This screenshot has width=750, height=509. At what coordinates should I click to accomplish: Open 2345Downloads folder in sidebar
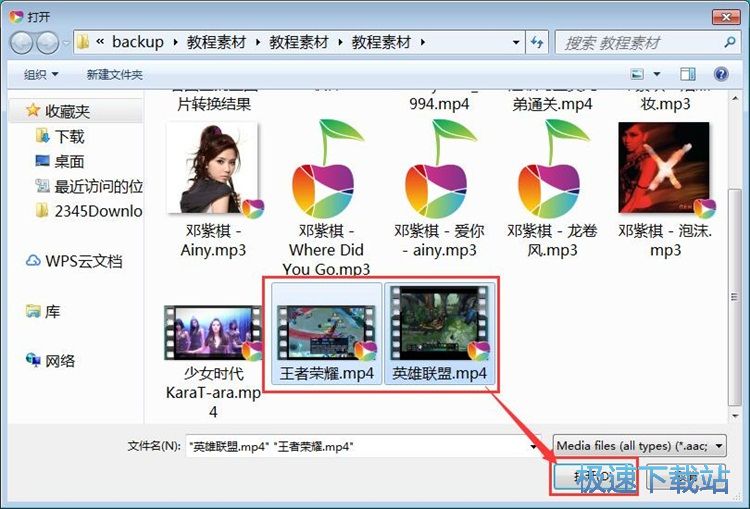click(x=89, y=211)
